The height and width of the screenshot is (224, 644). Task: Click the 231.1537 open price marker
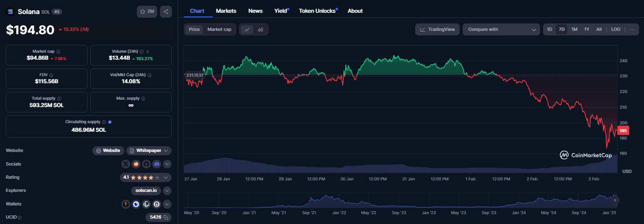(195, 75)
